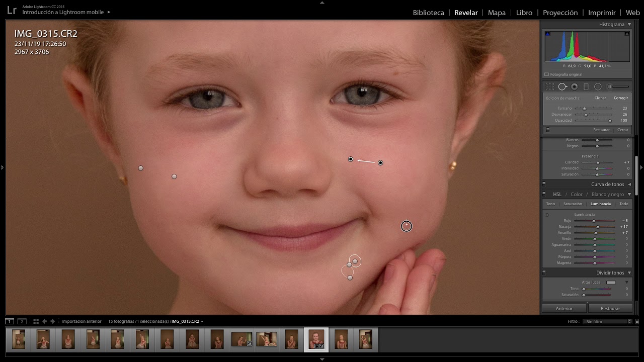The image size is (644, 362).
Task: Open the Sin filtro filter dropdown
Action: tap(608, 321)
